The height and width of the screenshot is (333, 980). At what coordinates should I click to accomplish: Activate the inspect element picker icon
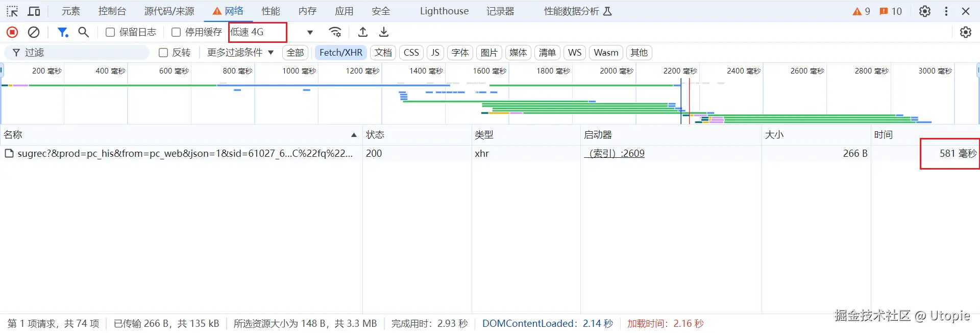pyautogui.click(x=12, y=11)
